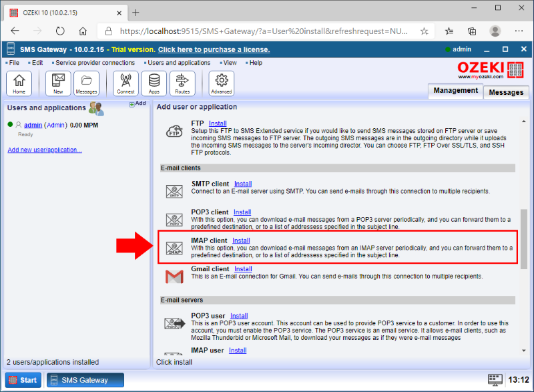Screen dimensions: 534x392
Task: Open browser settings ellipsis menu
Action: tap(519, 31)
